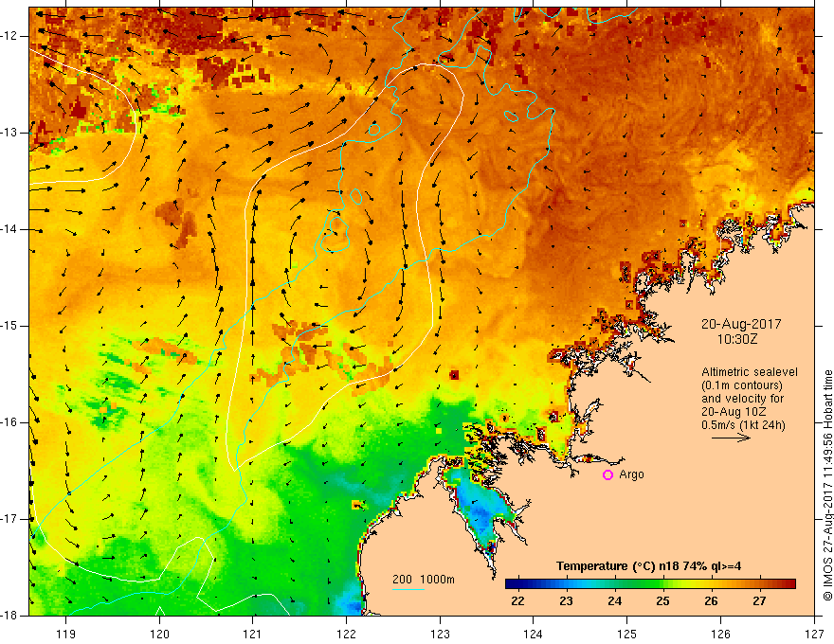
Task: Click the colour bar label '26'
Action: [711, 601]
